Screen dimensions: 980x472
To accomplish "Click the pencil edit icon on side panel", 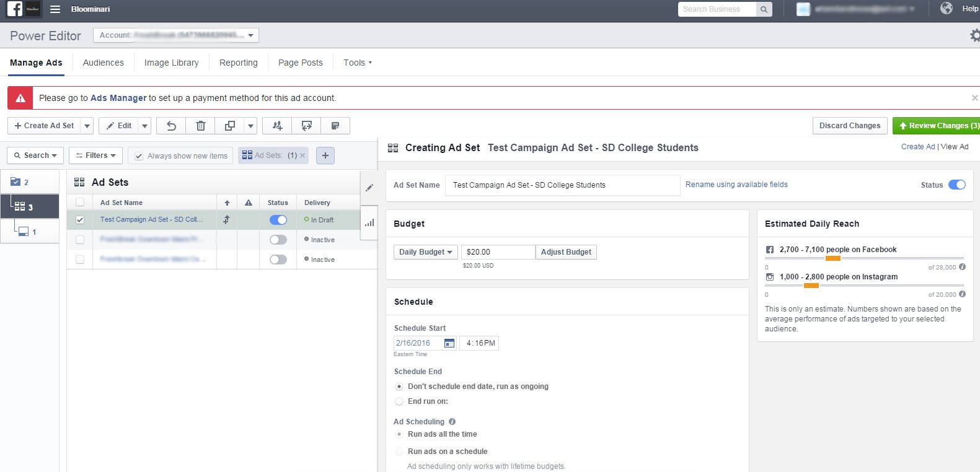I will coord(369,188).
